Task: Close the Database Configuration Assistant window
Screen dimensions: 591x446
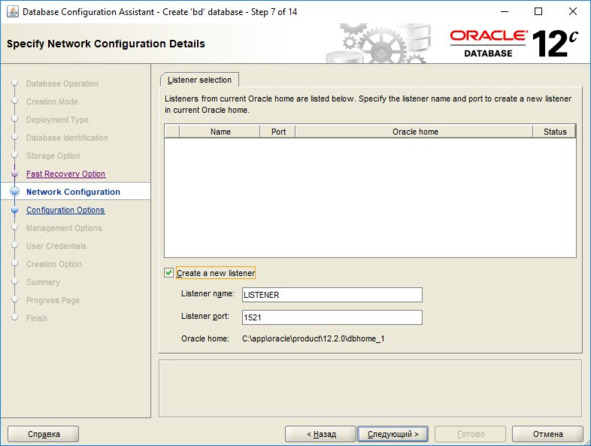Action: coord(573,12)
